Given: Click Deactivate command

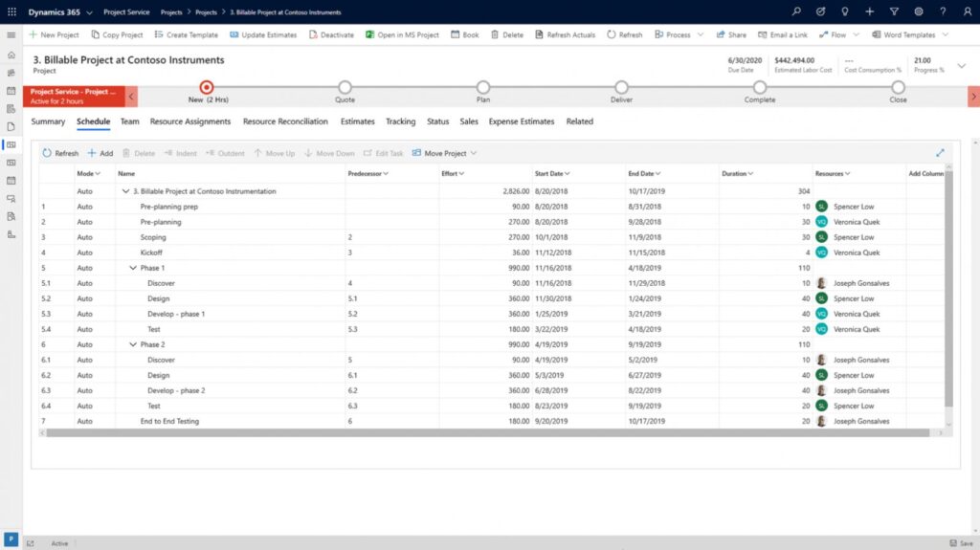Looking at the screenshot, I should point(331,35).
